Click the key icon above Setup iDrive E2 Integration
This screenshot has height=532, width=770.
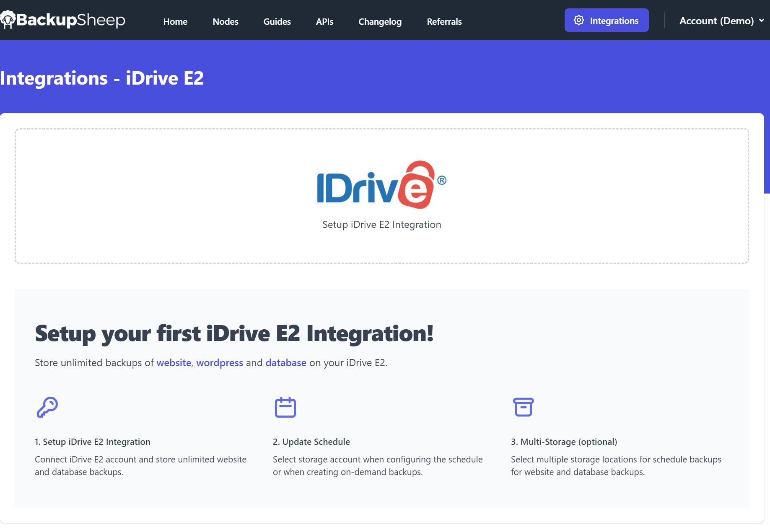47,407
